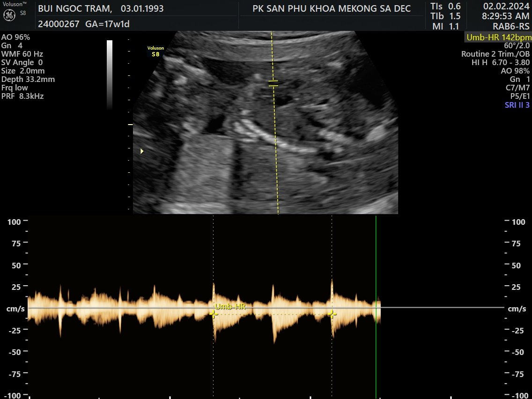Image resolution: width=532 pixels, height=399 pixels.
Task: Click the patient ID 24000267 field
Action: click(58, 23)
